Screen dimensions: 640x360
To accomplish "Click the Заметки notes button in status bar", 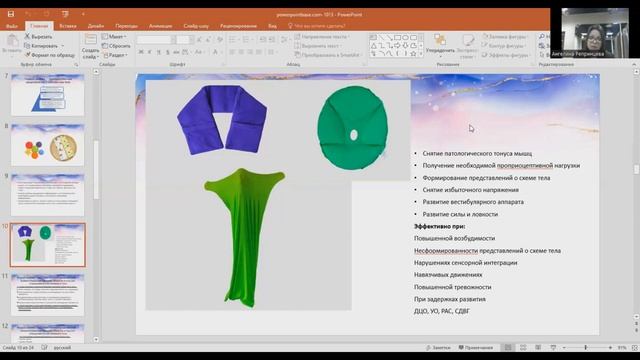I will (438, 347).
